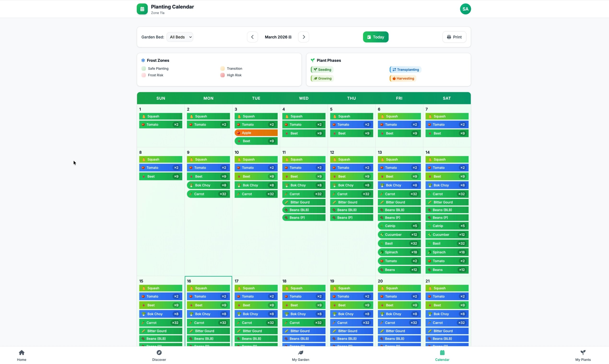Screen dimensions: 609x364
Task: Open the Discover compass icon
Action: tap(159, 353)
